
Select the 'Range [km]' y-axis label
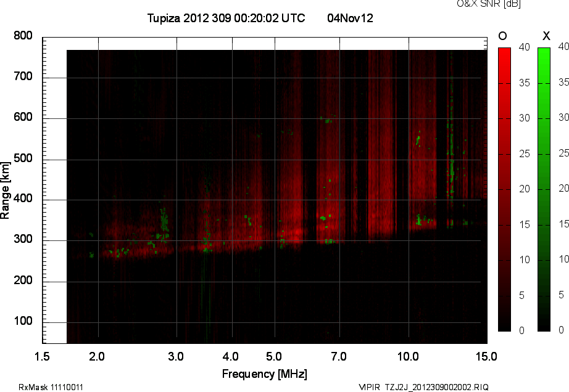click(x=6, y=189)
